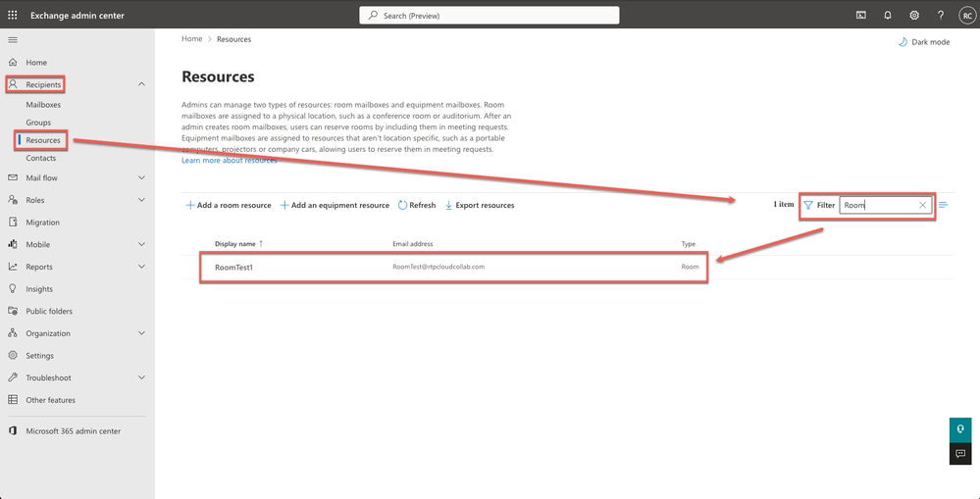Click the Room type cell
Screen dimensions: 980x499
690,267
